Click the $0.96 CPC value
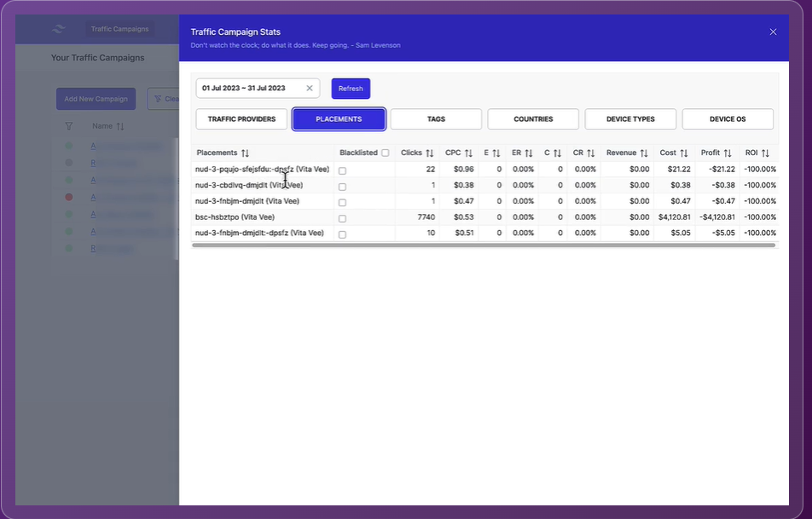 (x=463, y=170)
